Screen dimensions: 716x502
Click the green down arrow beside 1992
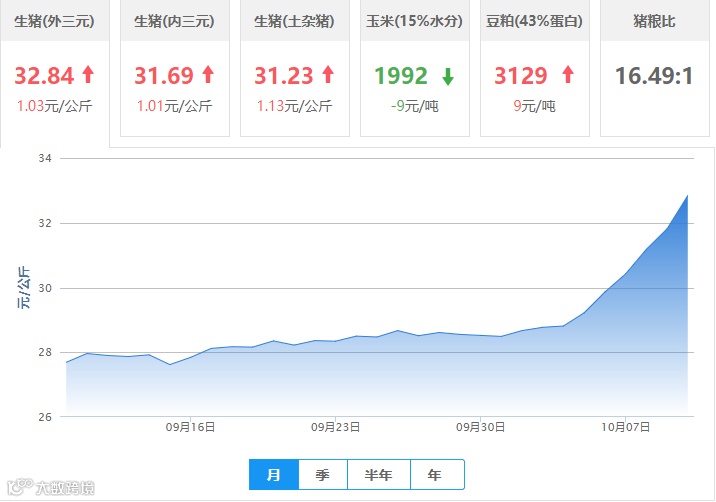(448, 76)
